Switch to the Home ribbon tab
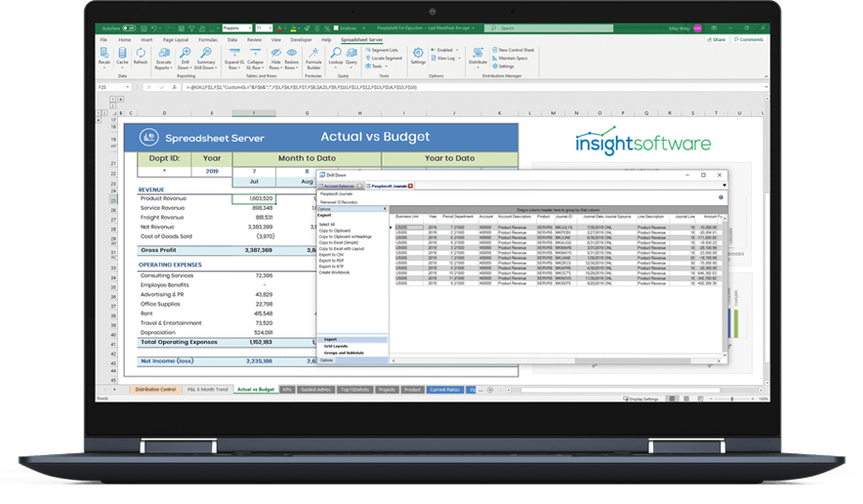Screen dimensions: 863x504 point(125,40)
